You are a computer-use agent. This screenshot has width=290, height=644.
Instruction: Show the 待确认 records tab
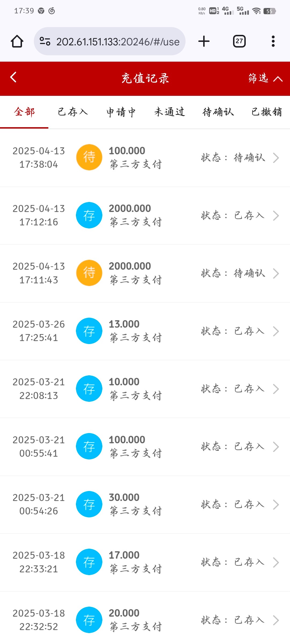click(x=218, y=112)
